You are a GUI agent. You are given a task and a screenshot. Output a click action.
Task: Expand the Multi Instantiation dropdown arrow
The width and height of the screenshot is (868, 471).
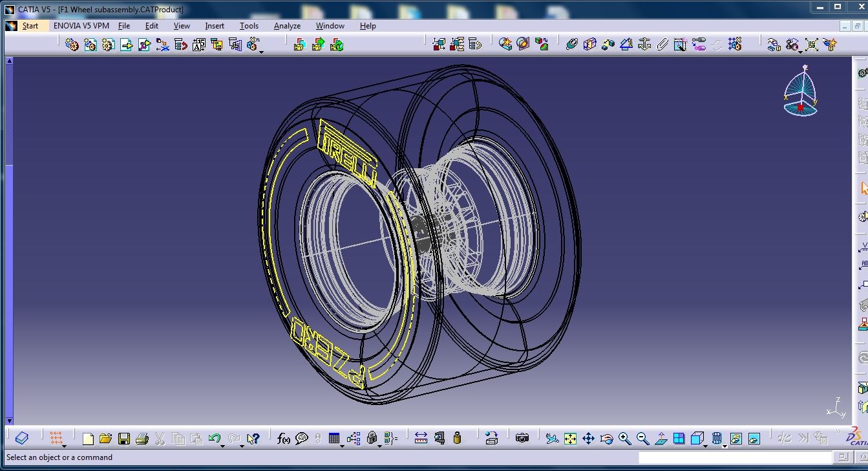pos(261,51)
